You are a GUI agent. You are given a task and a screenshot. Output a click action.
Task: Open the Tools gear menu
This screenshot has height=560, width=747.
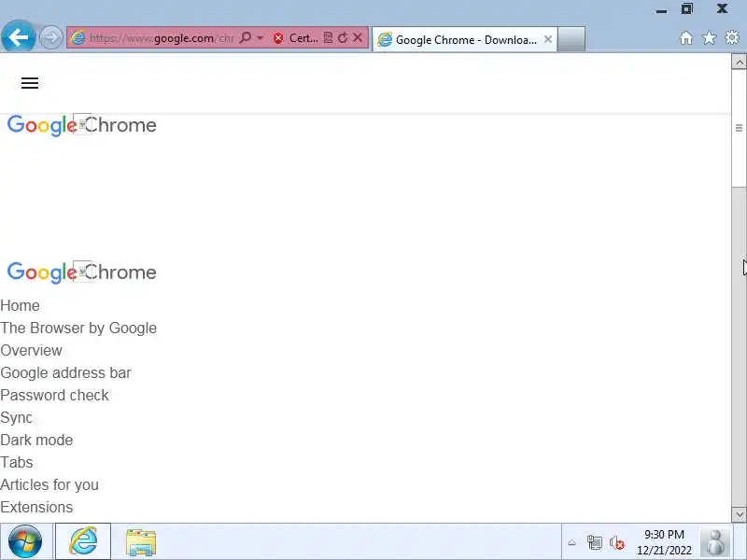coord(732,37)
